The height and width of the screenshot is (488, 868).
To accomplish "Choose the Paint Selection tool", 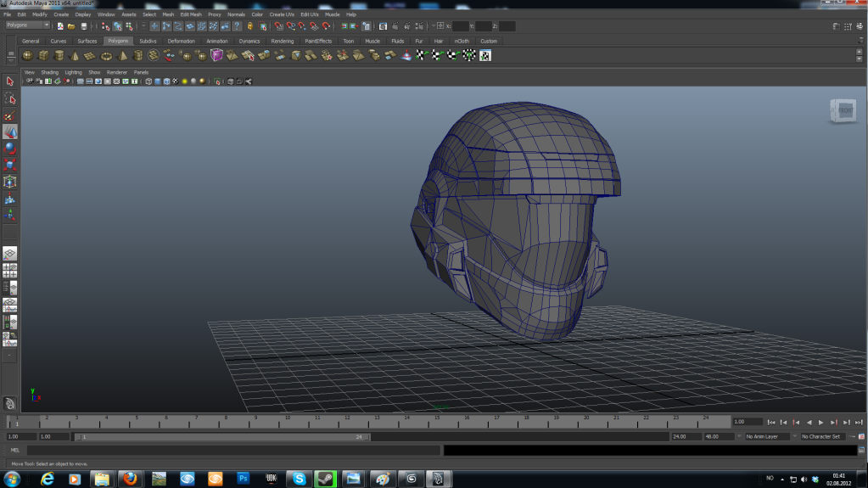I will 10,115.
